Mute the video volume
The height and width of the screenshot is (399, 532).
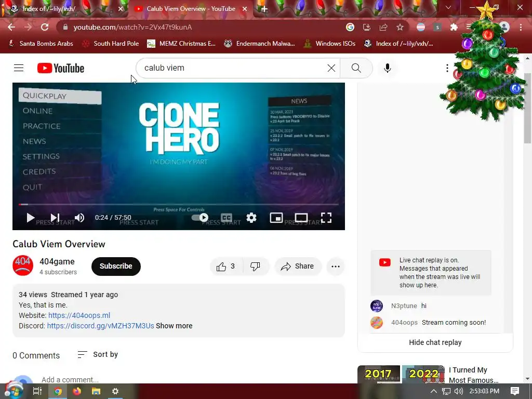coord(79,218)
